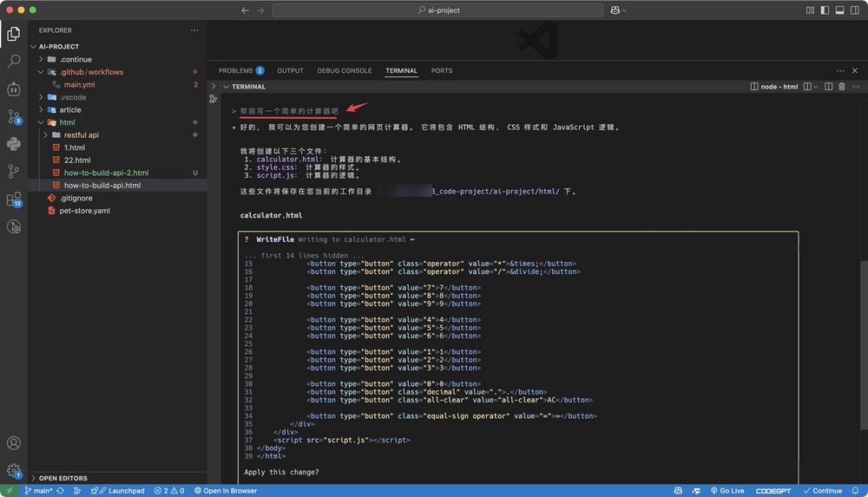This screenshot has height=497, width=868.
Task: Open the Accounts menu icon
Action: click(14, 443)
